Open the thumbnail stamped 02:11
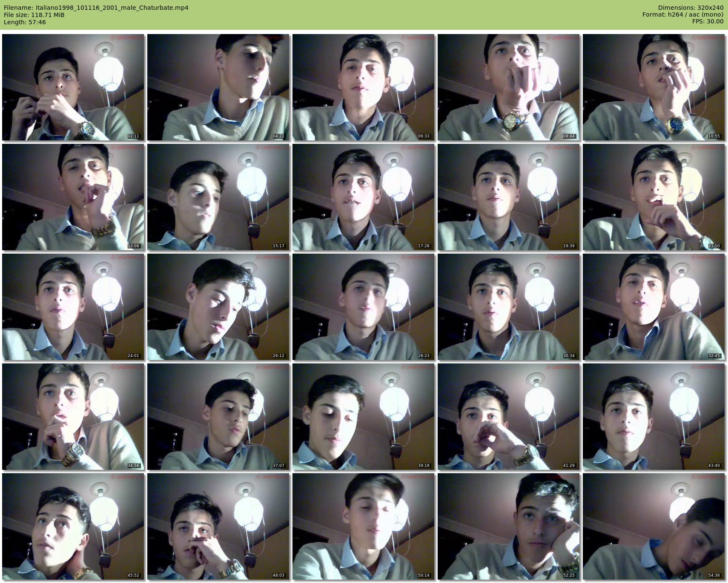The width and height of the screenshot is (728, 583). 73,87
